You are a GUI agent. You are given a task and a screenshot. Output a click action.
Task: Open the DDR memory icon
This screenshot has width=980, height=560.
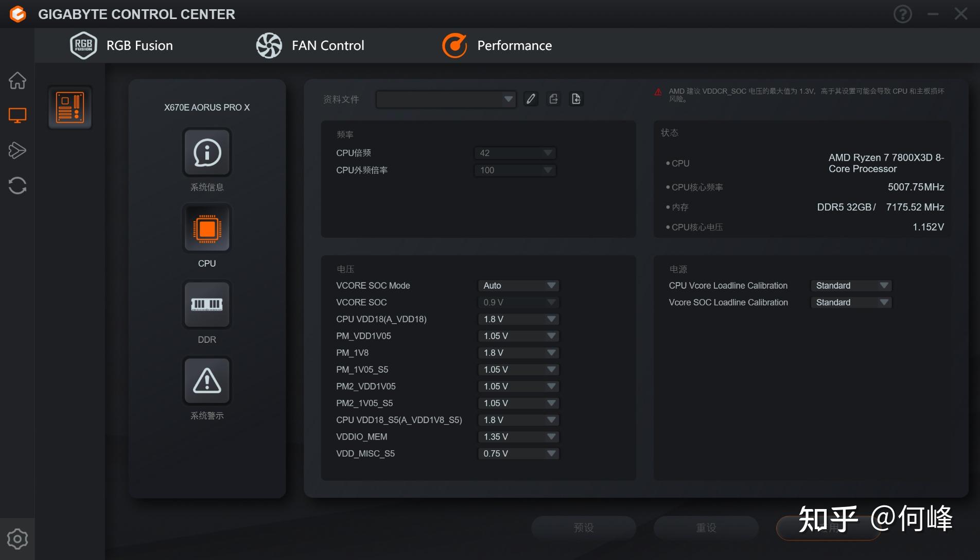point(207,304)
